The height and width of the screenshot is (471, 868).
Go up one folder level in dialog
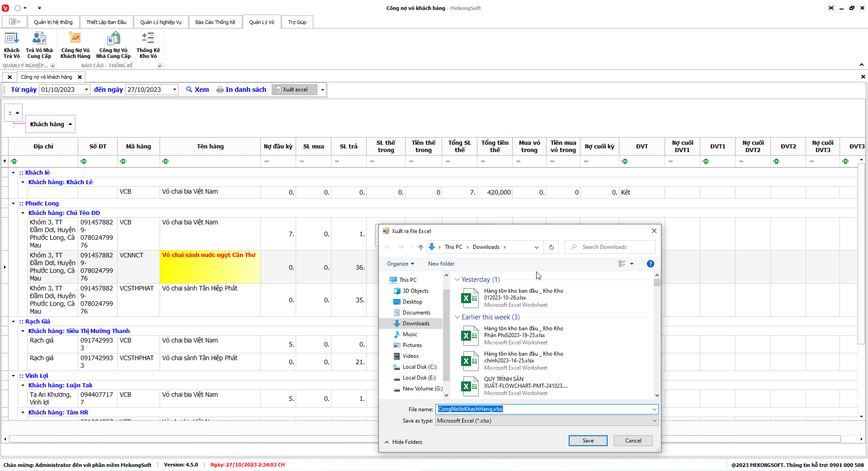pos(420,247)
